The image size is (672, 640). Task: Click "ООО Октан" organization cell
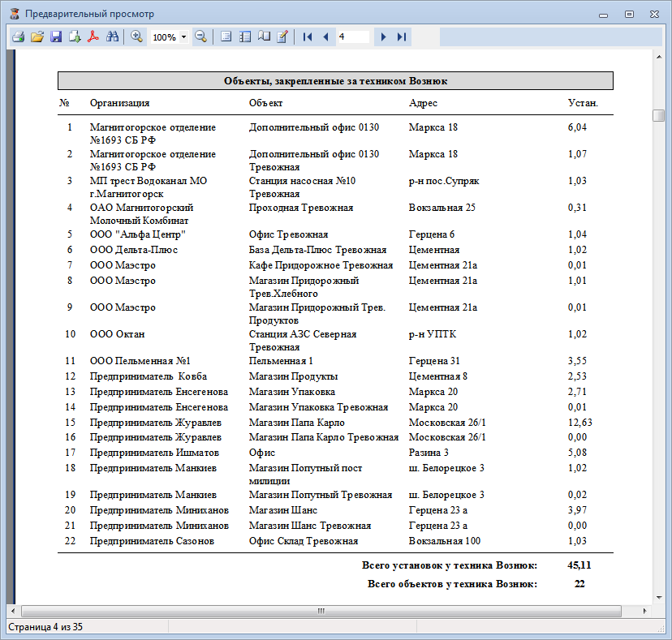[118, 334]
